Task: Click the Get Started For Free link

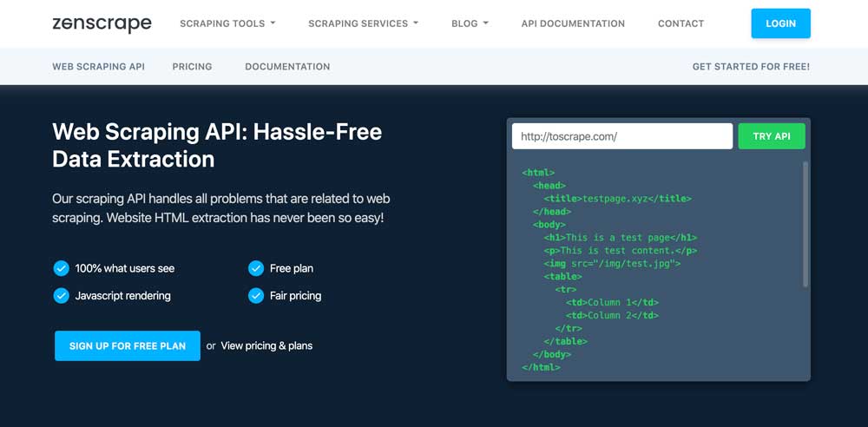Action: [751, 67]
